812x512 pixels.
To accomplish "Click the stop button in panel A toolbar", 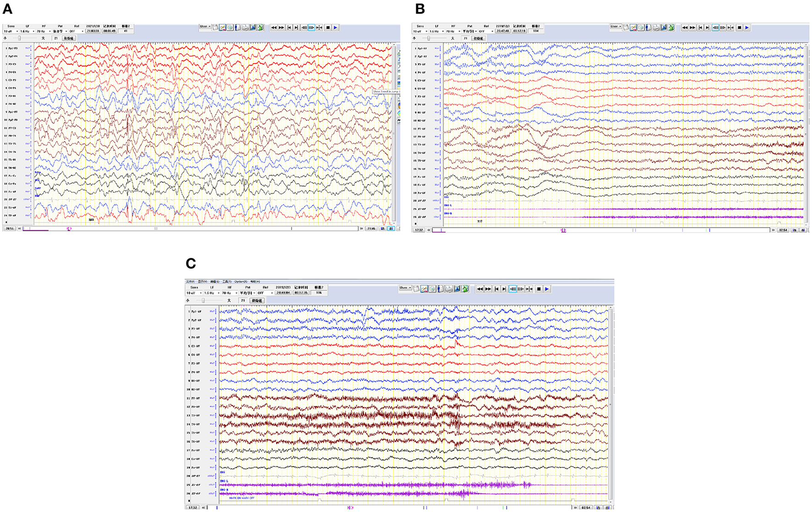I will click(x=328, y=28).
